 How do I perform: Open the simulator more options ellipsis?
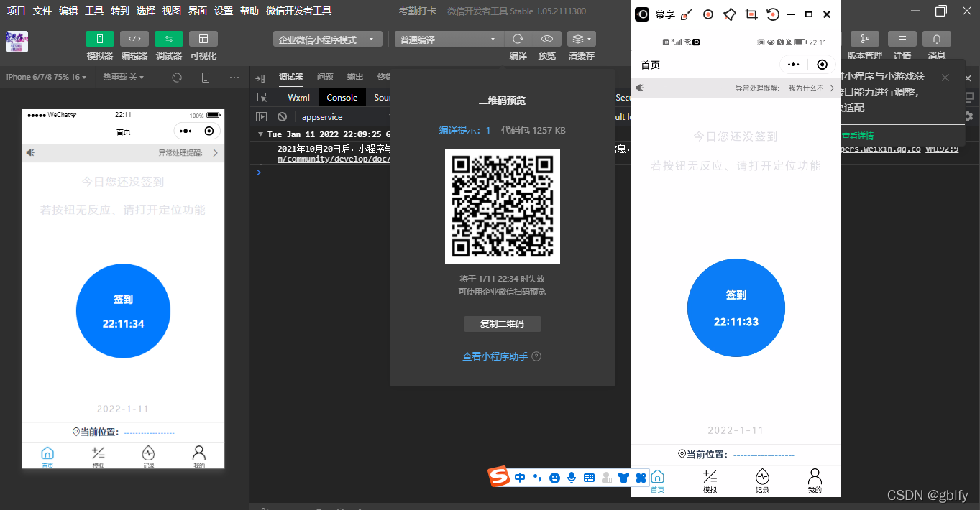click(234, 78)
